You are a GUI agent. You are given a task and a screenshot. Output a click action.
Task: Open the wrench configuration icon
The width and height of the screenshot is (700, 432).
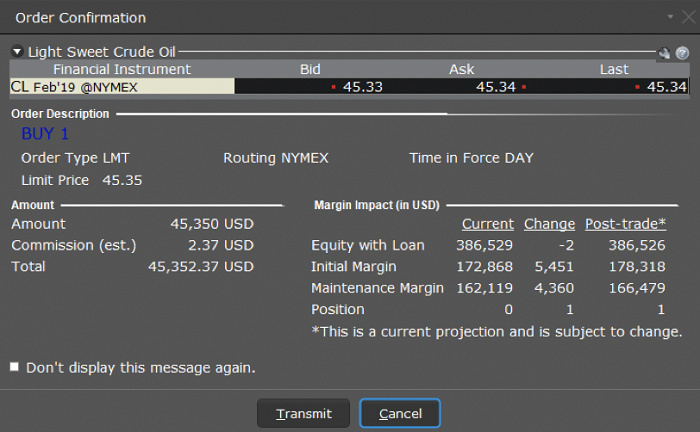tap(664, 53)
